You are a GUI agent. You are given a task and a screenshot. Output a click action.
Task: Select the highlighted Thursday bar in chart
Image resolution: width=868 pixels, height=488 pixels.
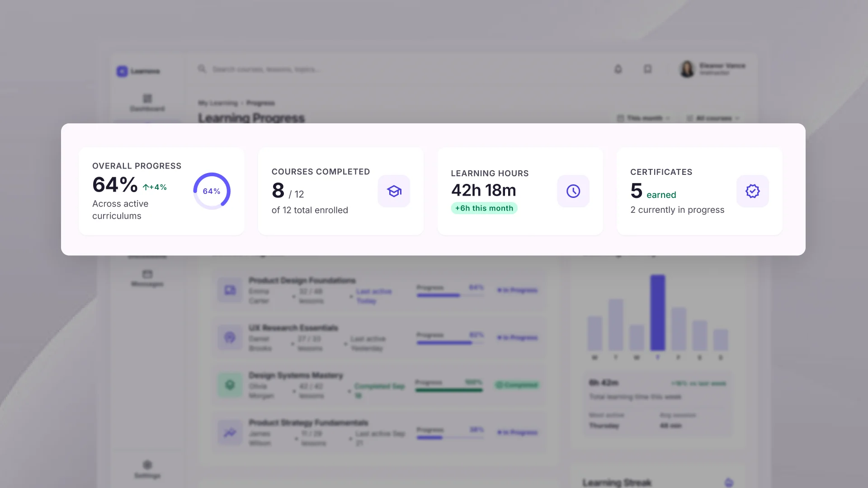[x=658, y=313]
